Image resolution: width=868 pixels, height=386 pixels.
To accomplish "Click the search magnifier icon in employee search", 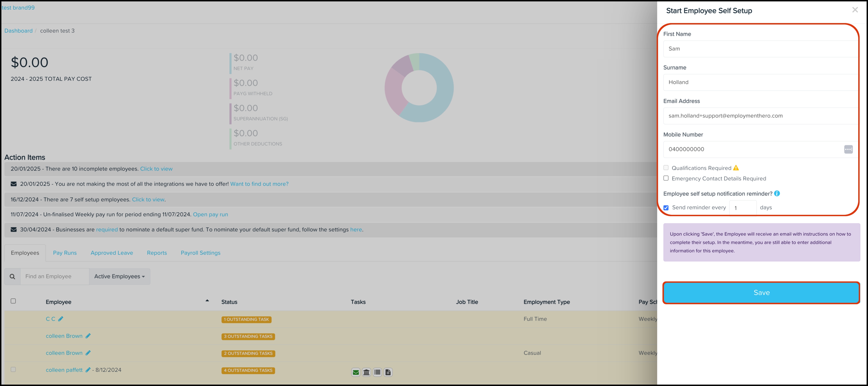I will tap(13, 277).
